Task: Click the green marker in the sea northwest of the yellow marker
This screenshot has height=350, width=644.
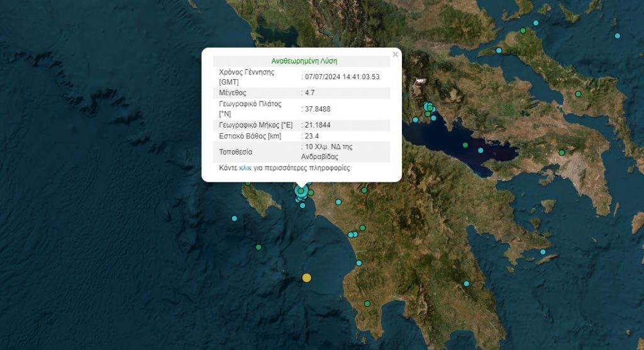Action: click(258, 248)
